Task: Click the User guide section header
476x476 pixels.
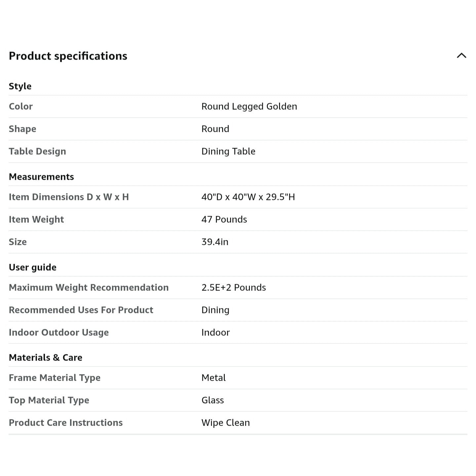Action: [33, 267]
